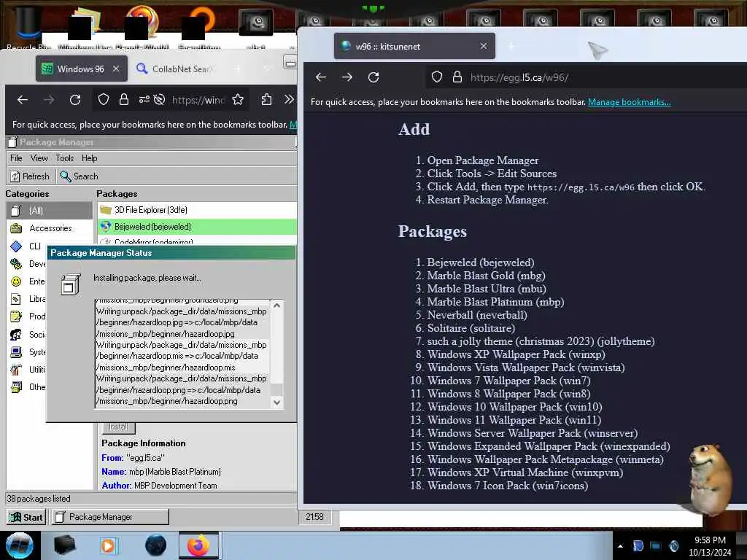Select the 3D File Explorer (3dfe) package

point(197,210)
